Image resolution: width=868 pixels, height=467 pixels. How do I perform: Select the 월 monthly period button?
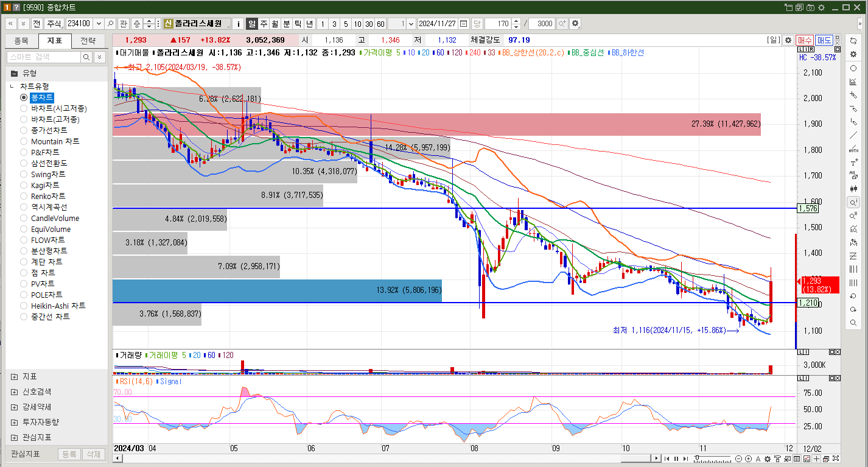275,24
